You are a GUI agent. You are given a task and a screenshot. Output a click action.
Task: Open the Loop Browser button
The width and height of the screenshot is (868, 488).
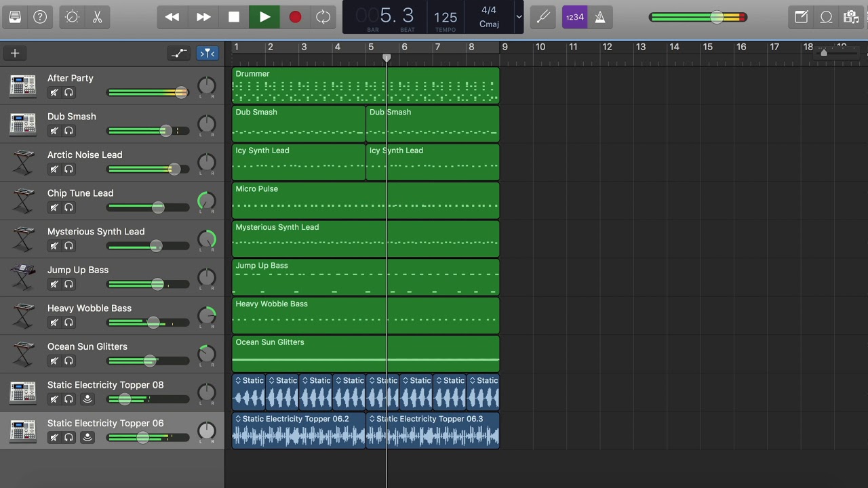(x=826, y=17)
